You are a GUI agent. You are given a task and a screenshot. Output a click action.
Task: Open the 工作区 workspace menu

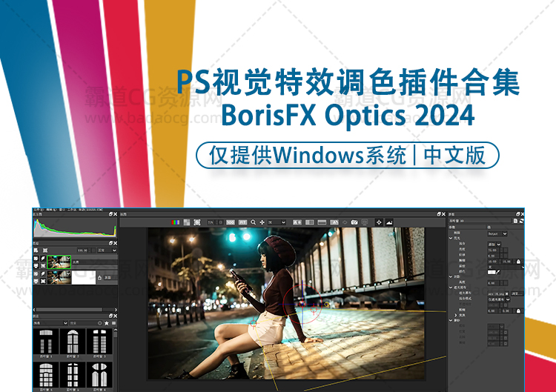pyautogui.click(x=72, y=210)
